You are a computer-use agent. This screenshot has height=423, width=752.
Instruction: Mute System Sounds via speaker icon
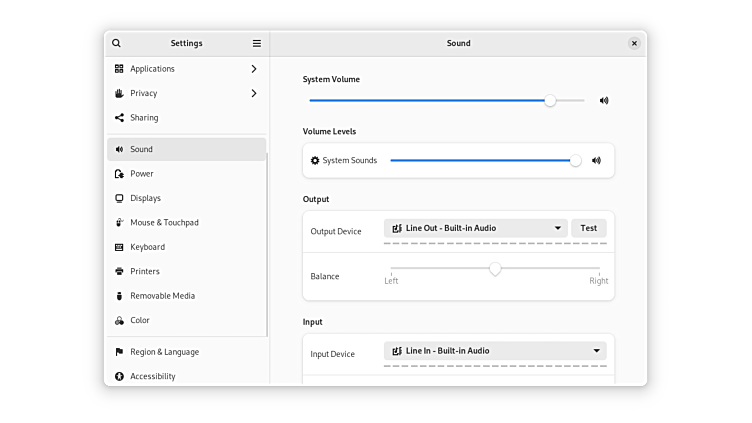pyautogui.click(x=596, y=160)
